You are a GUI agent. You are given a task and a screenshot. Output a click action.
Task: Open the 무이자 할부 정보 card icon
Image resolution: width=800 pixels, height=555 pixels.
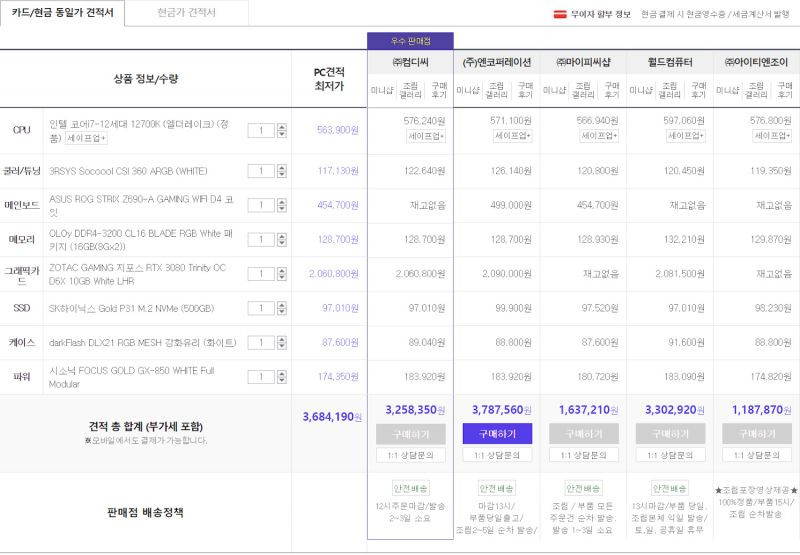click(x=560, y=14)
